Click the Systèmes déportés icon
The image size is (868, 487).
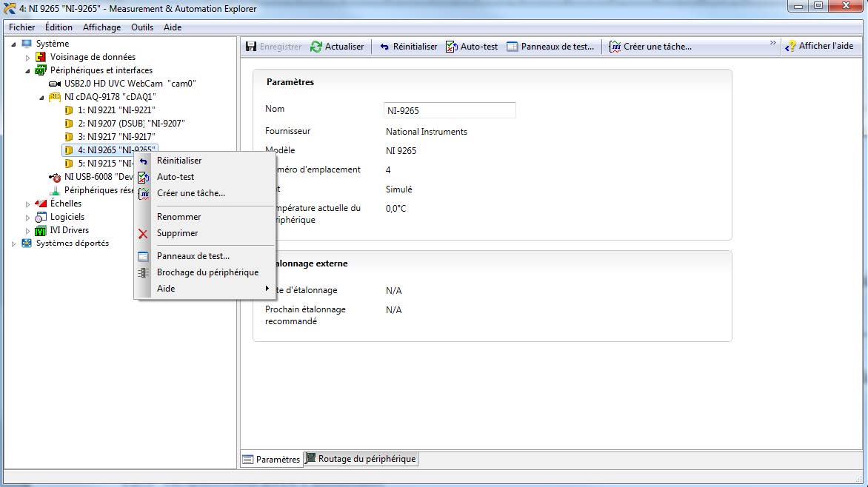pyautogui.click(x=27, y=243)
